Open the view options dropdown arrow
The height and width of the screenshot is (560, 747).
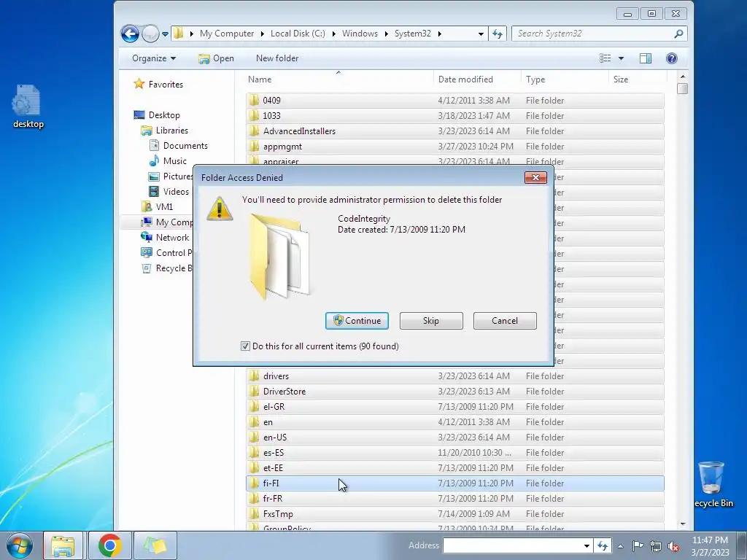[x=621, y=58]
